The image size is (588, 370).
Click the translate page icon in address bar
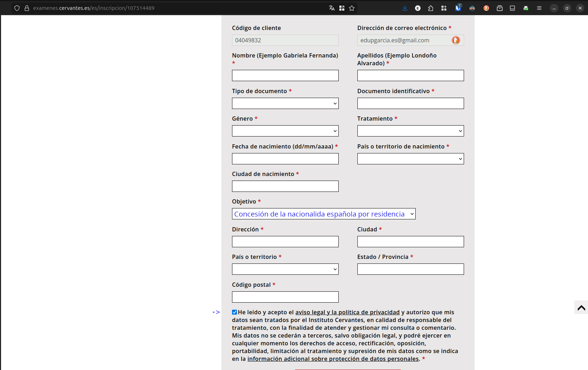point(332,8)
